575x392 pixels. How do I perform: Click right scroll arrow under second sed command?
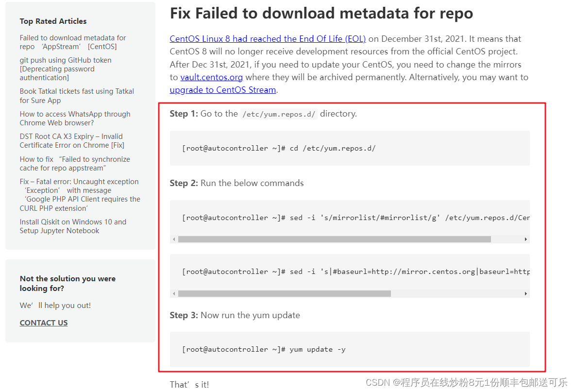tap(525, 293)
